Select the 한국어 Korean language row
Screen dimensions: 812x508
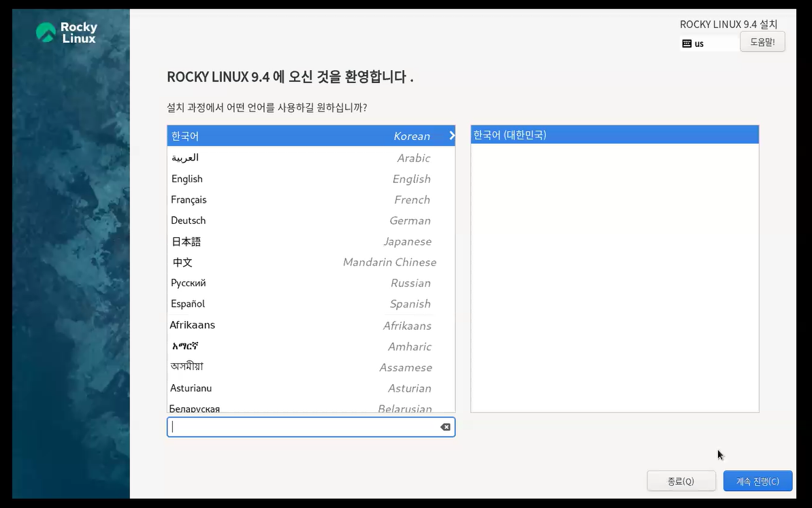pyautogui.click(x=311, y=135)
